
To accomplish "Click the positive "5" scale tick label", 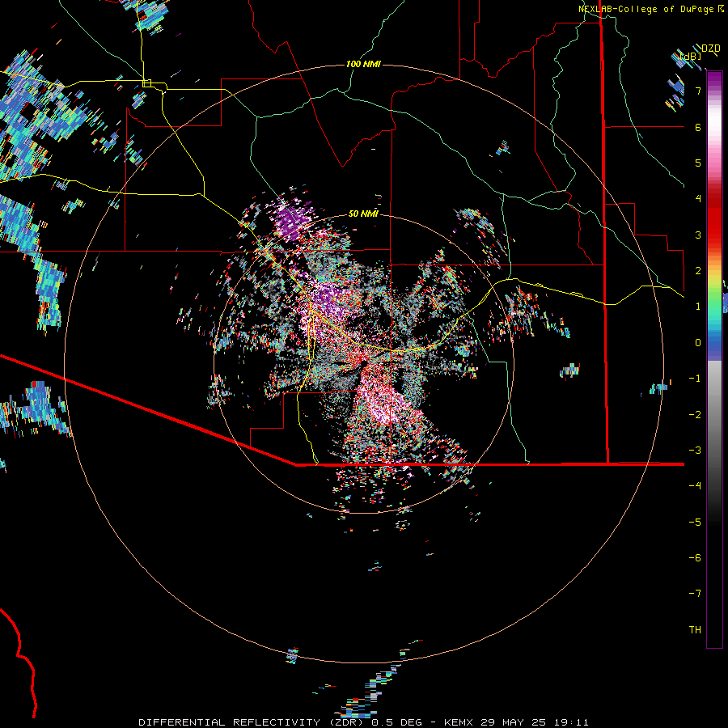I will tap(698, 163).
